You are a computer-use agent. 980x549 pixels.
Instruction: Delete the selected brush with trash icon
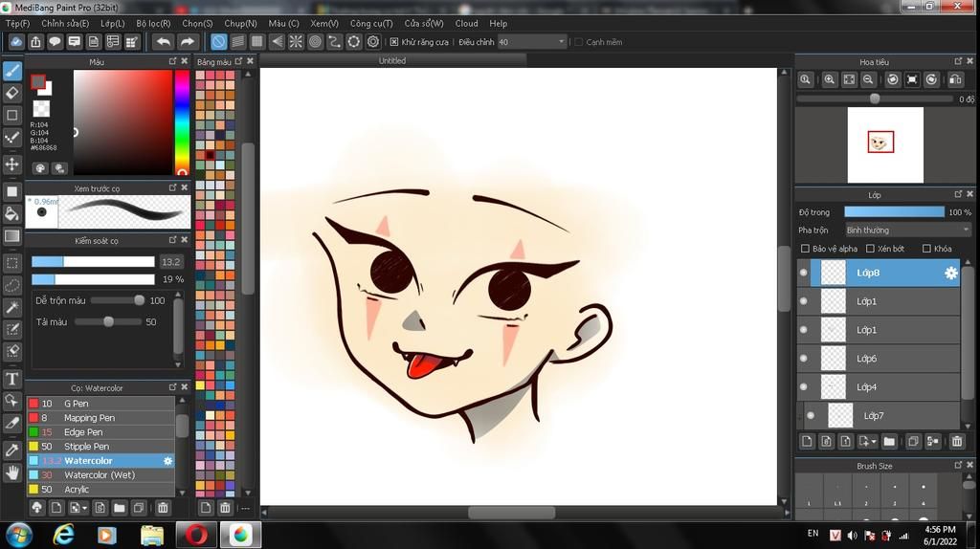[x=163, y=508]
